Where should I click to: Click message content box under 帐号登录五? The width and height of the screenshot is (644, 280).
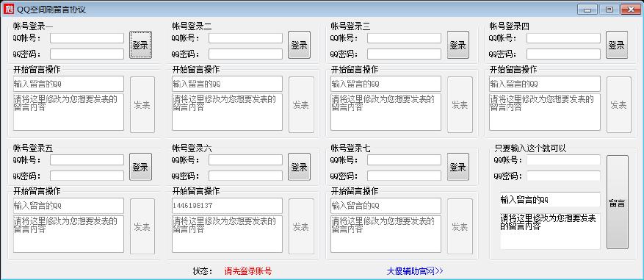tap(68, 234)
